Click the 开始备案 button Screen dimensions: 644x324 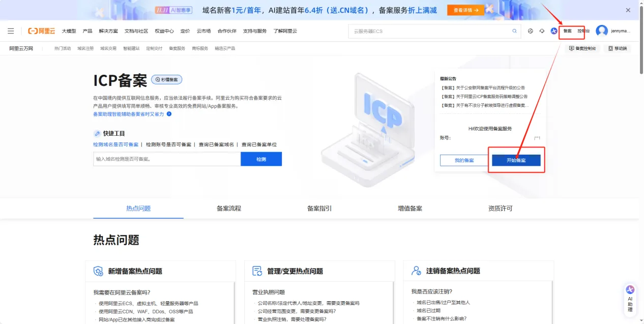point(516,160)
